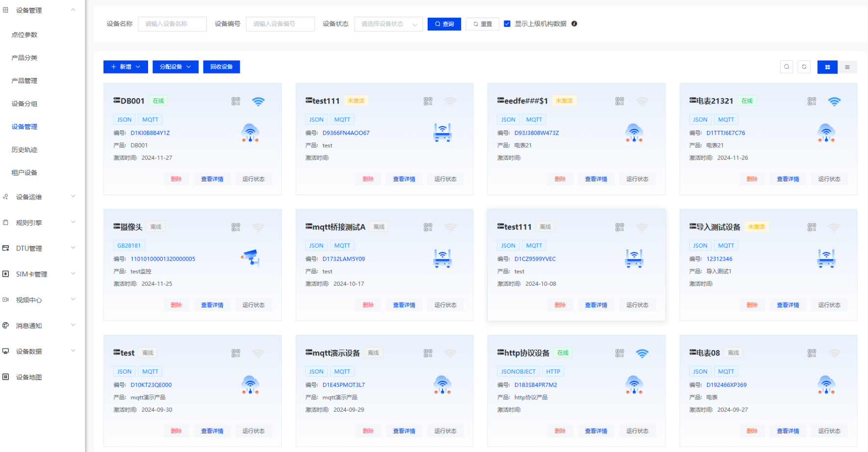
Task: Click the refresh icon in the toolbar
Action: pyautogui.click(x=804, y=67)
